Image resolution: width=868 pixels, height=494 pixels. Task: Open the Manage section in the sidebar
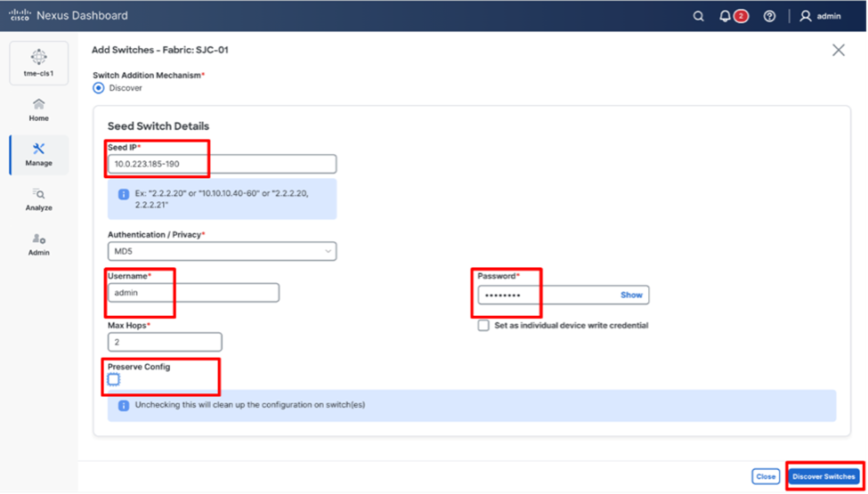39,155
